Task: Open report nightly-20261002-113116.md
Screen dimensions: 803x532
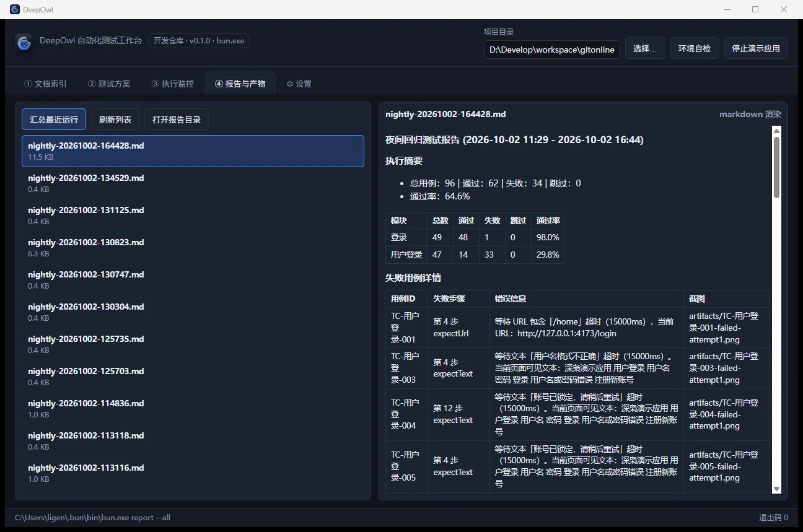Action: coord(193,473)
